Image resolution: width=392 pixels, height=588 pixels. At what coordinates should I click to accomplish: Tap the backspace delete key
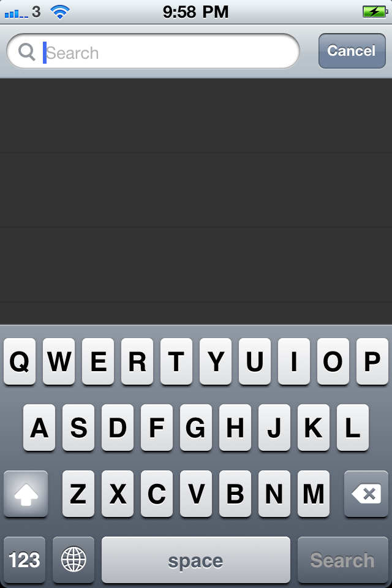[366, 494]
